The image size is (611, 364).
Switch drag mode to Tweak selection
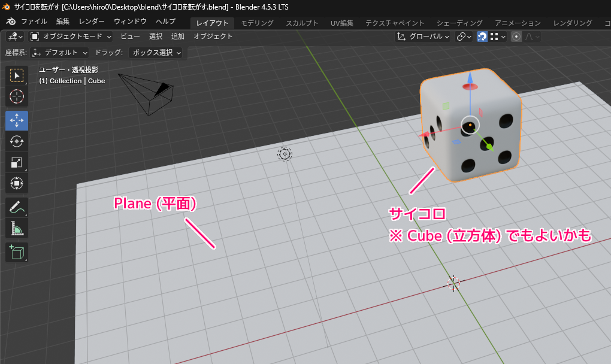(156, 53)
